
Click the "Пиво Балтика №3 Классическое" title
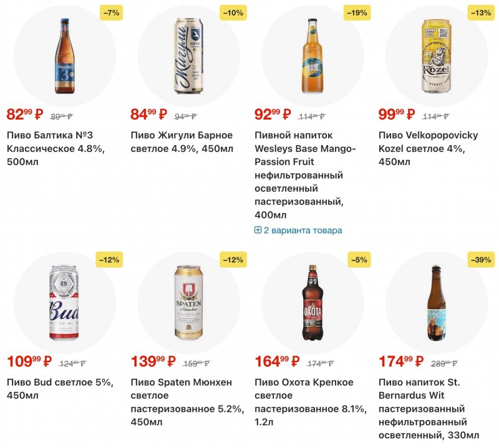point(56,148)
